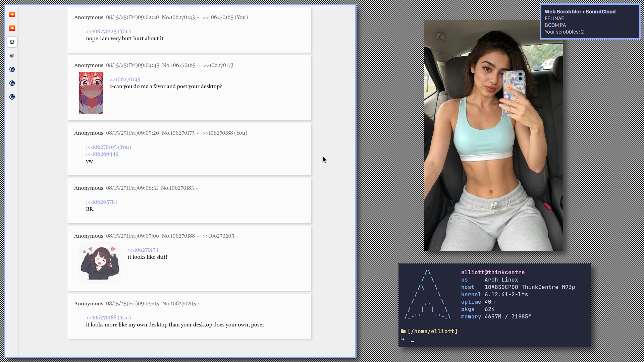Switch to the first SoundCloud tab
Viewport: 644px width, 362px height.
[x=12, y=14]
